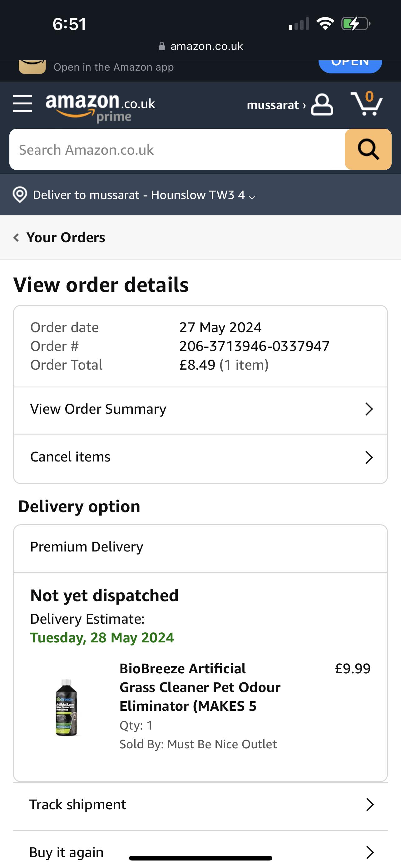This screenshot has width=401, height=868.
Task: Open Track shipment row arrow
Action: click(370, 805)
